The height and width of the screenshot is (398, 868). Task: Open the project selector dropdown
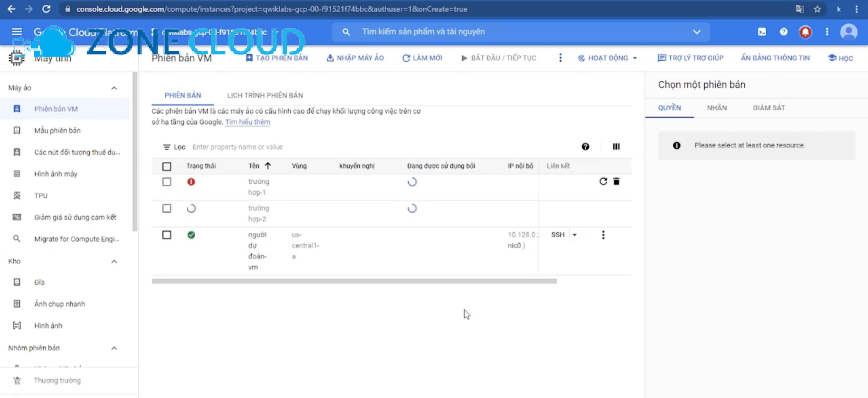point(215,32)
